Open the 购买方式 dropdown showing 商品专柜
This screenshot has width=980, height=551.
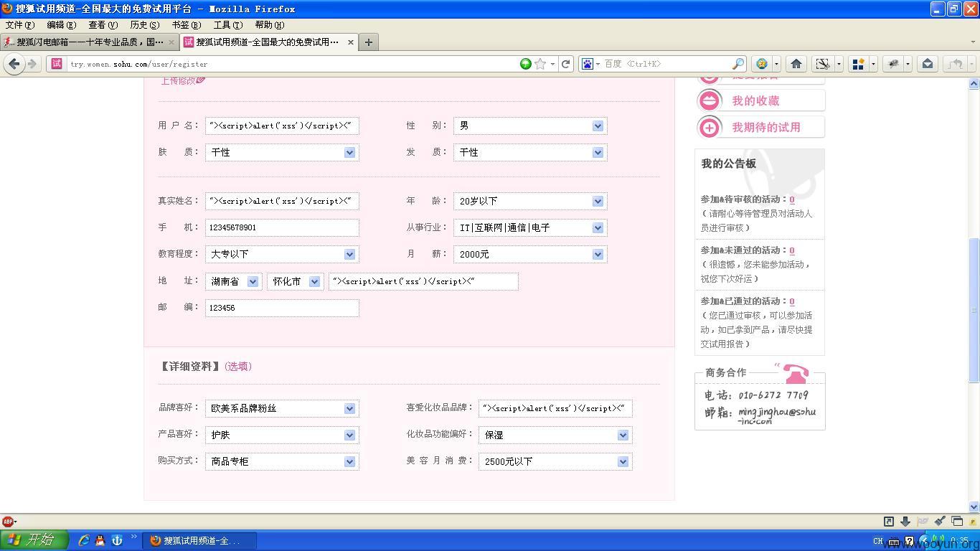(x=282, y=461)
